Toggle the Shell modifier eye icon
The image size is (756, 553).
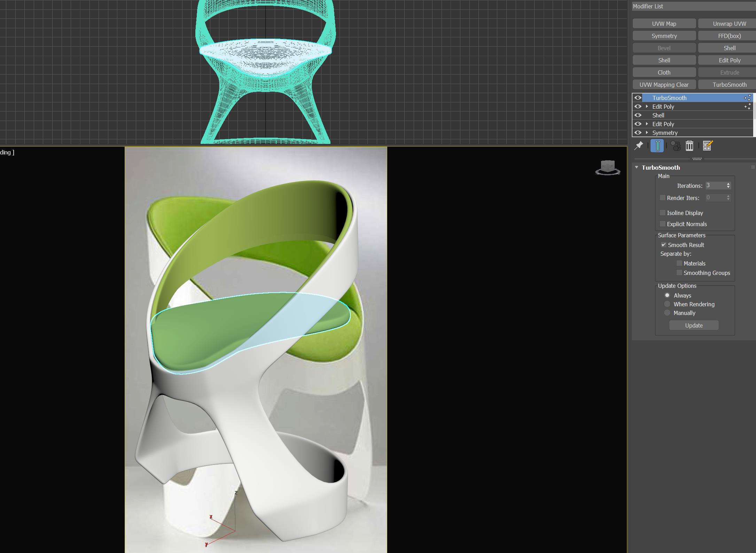pyautogui.click(x=638, y=115)
